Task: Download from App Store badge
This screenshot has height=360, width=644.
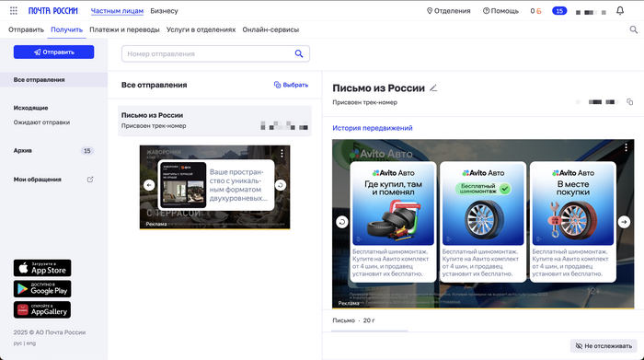Action: click(x=42, y=268)
